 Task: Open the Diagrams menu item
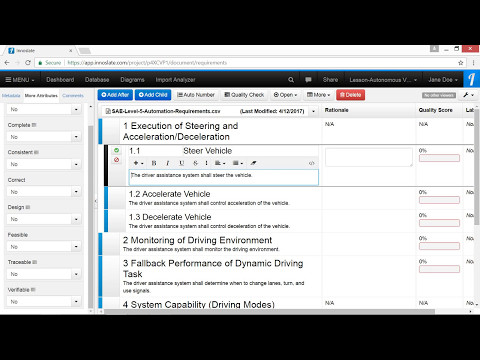click(132, 80)
